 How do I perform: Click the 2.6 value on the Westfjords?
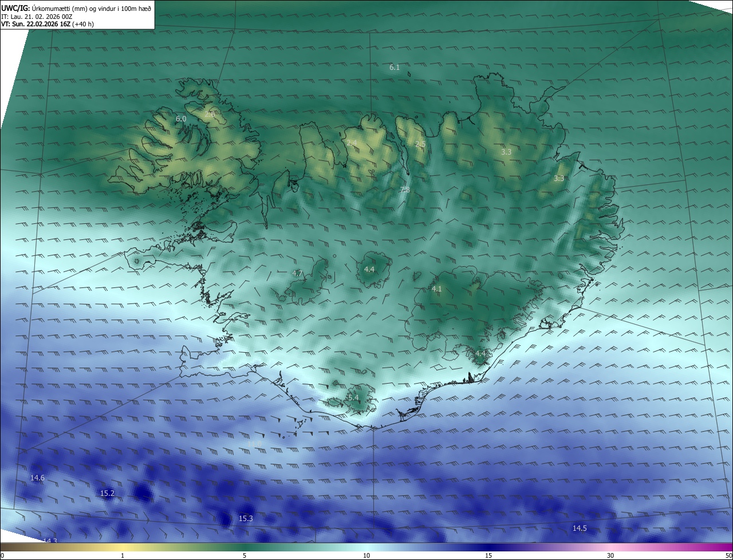(210, 114)
